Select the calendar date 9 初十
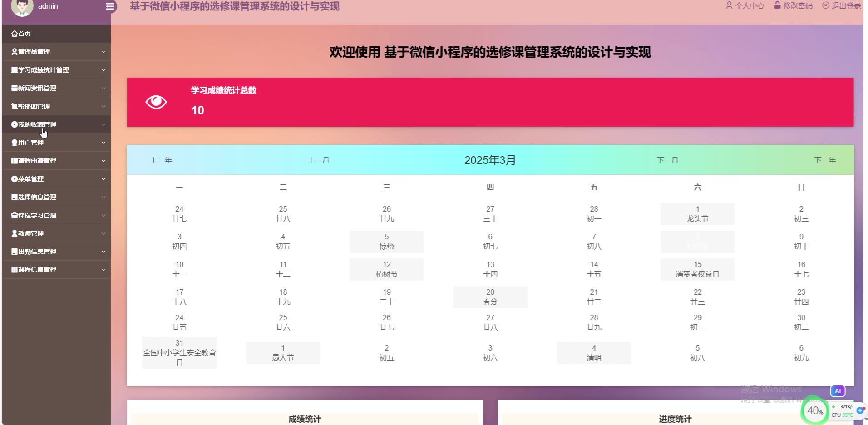This screenshot has width=868, height=425. coord(801,242)
